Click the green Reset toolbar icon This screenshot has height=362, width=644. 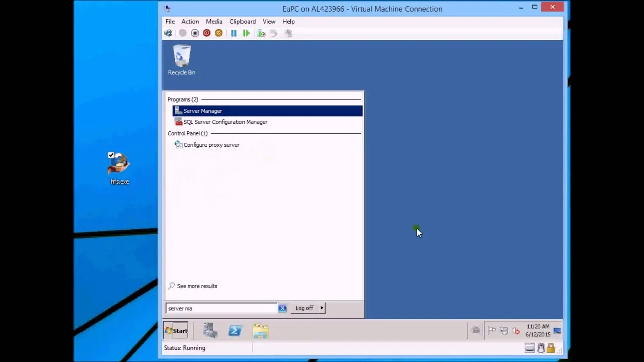coord(246,33)
